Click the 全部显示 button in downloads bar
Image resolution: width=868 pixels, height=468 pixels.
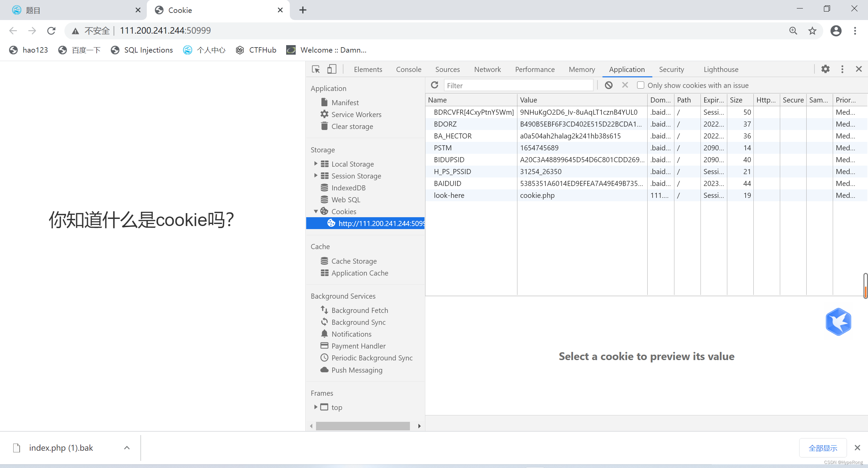coord(823,448)
